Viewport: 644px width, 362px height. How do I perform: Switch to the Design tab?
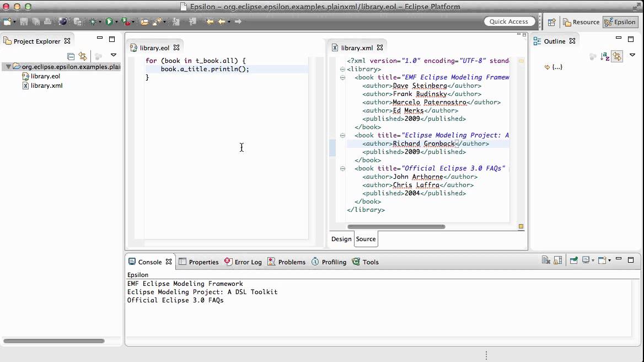[341, 239]
